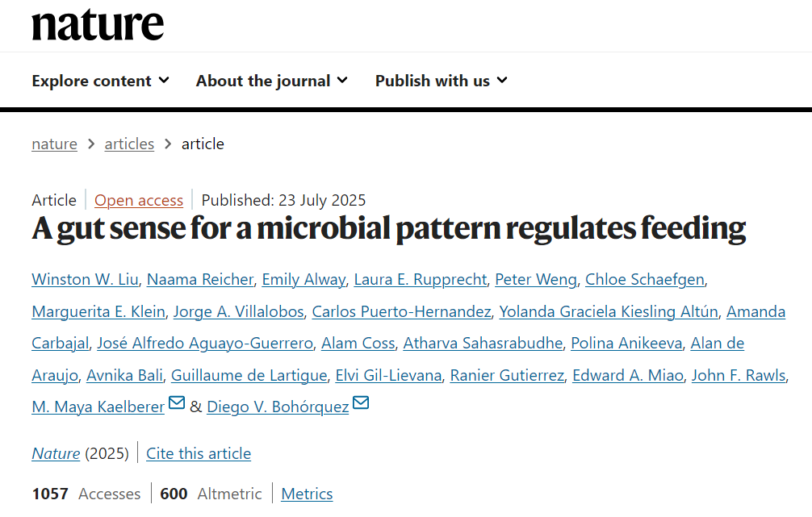The height and width of the screenshot is (517, 812).
Task: Open author Winston W. Liu's details
Action: [86, 280]
